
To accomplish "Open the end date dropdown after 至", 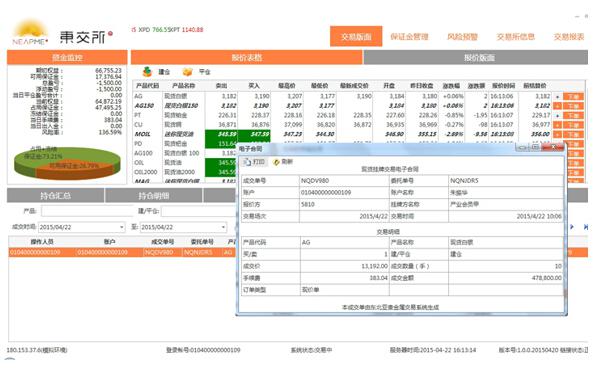I will (x=223, y=227).
